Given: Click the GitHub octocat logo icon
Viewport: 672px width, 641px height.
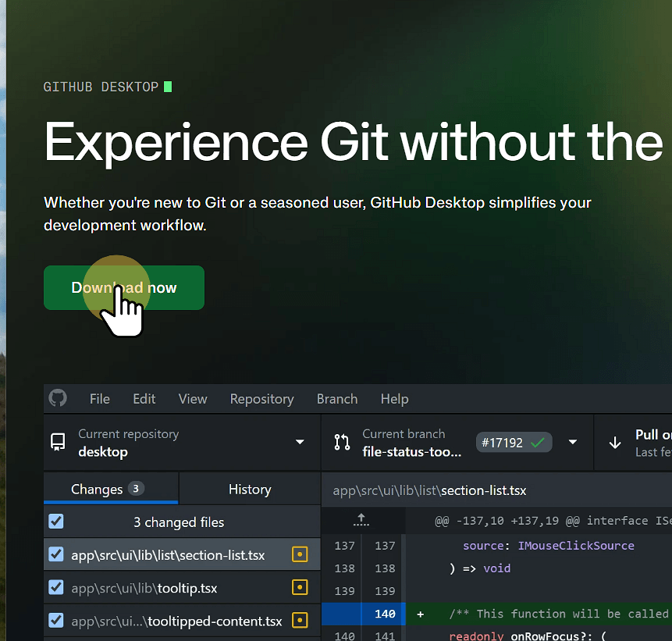Looking at the screenshot, I should (x=58, y=398).
